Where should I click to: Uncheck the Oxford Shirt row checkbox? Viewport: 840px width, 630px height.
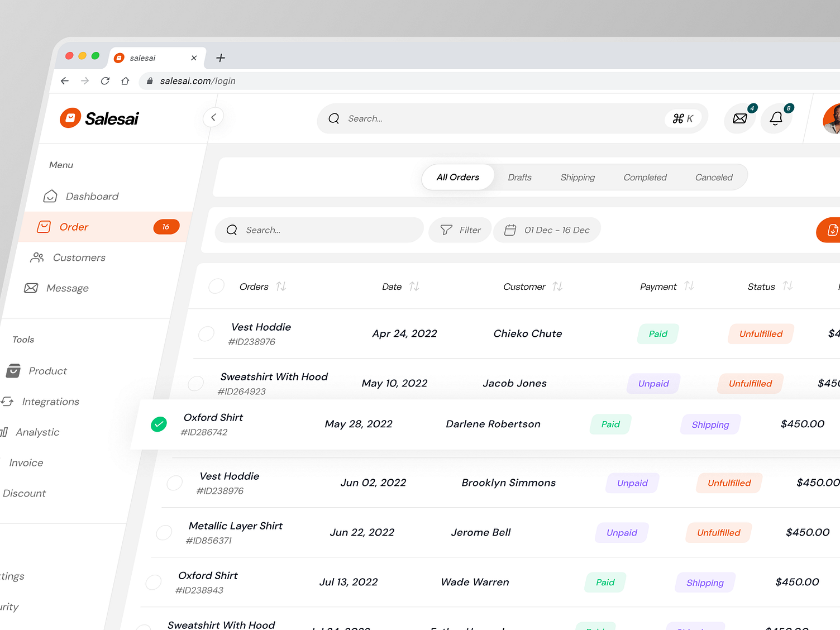[x=159, y=424]
